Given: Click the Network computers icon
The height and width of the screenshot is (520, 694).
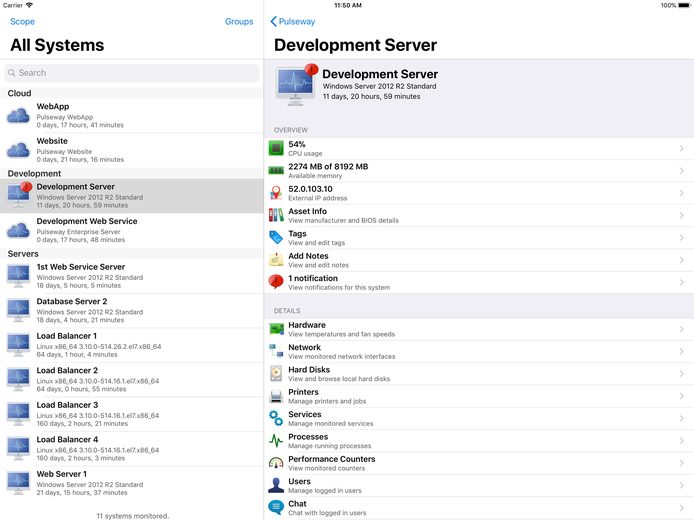Looking at the screenshot, I should click(x=276, y=351).
